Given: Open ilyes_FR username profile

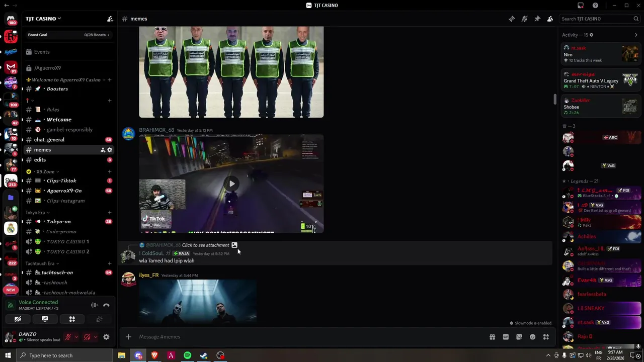Looking at the screenshot, I should click(x=149, y=276).
